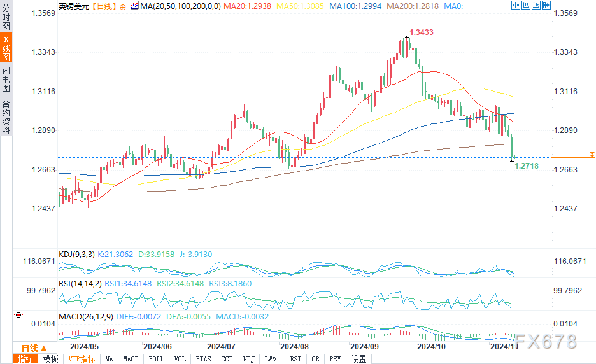Toggle the crosshair cursor icon

coord(516,5)
